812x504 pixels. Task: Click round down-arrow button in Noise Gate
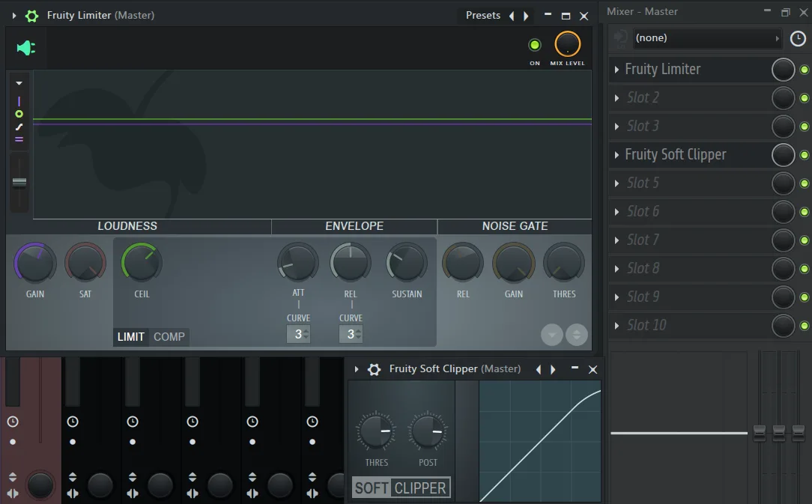coord(552,335)
